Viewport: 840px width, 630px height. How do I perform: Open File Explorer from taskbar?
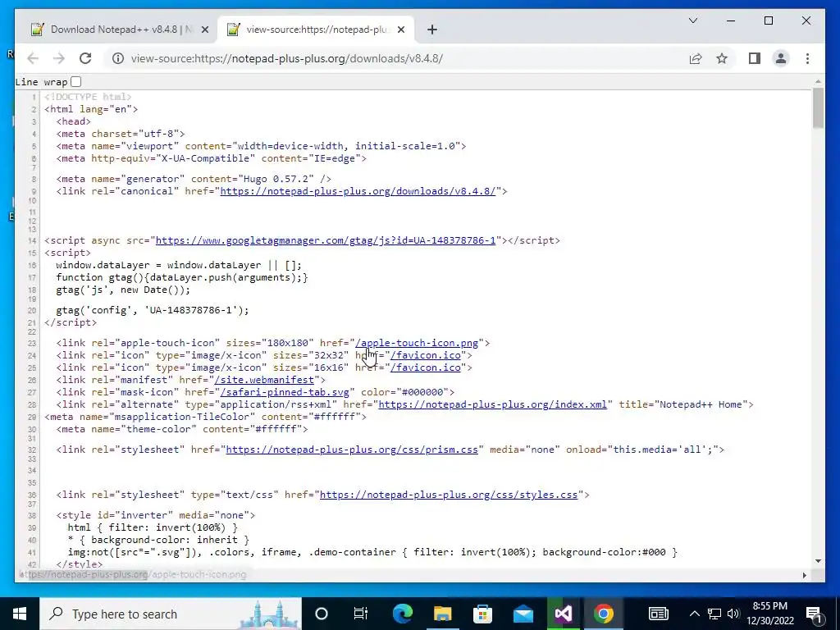click(x=442, y=614)
